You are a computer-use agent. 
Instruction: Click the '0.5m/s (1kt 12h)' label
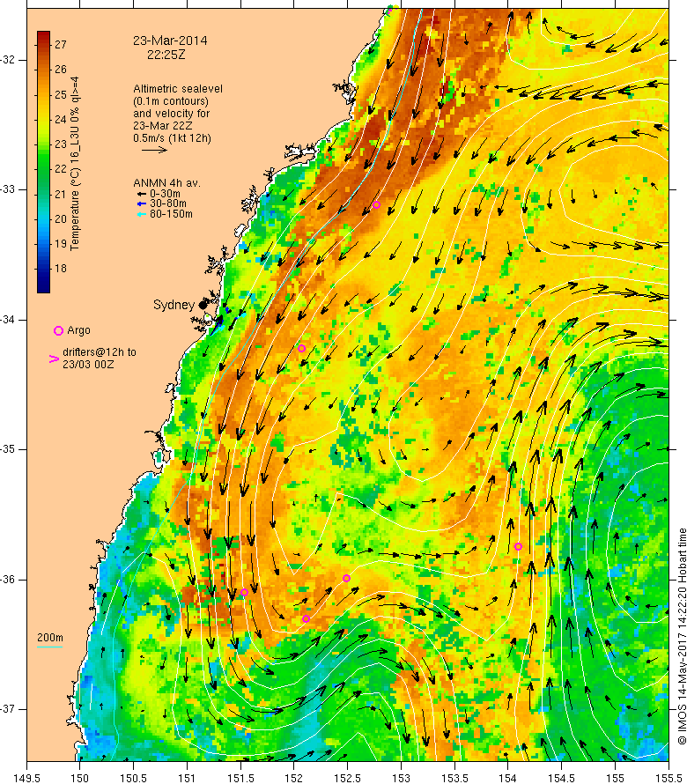pos(172,138)
